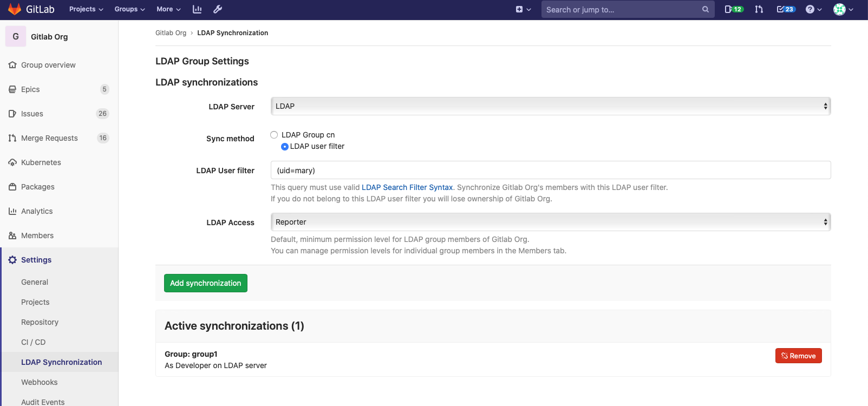Open Packages in sidebar
The width and height of the screenshot is (868, 406).
pyautogui.click(x=38, y=187)
